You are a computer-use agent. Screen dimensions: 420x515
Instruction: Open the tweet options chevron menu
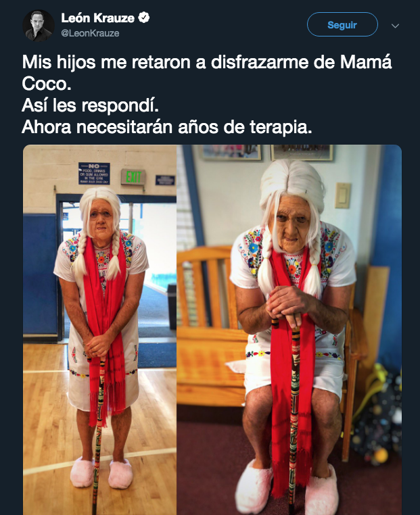point(395,26)
